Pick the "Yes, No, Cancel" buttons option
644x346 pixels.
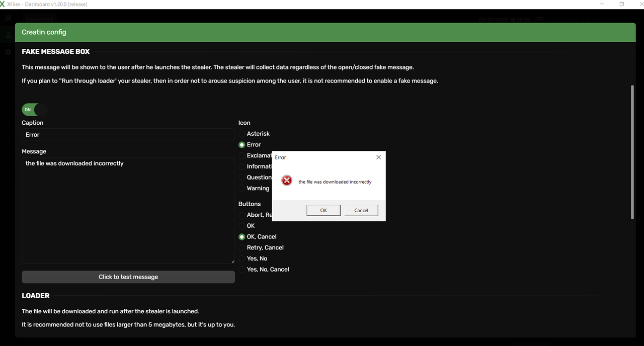point(242,270)
